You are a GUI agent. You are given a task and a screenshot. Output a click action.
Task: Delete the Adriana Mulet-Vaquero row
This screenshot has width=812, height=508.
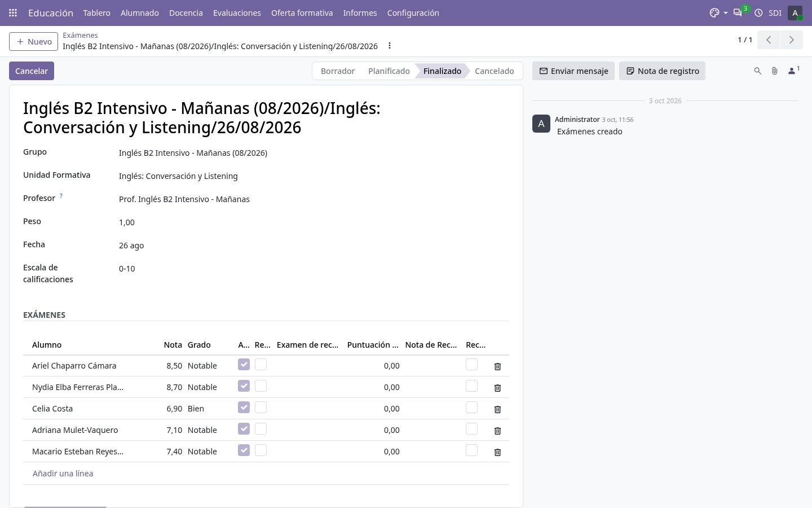497,431
